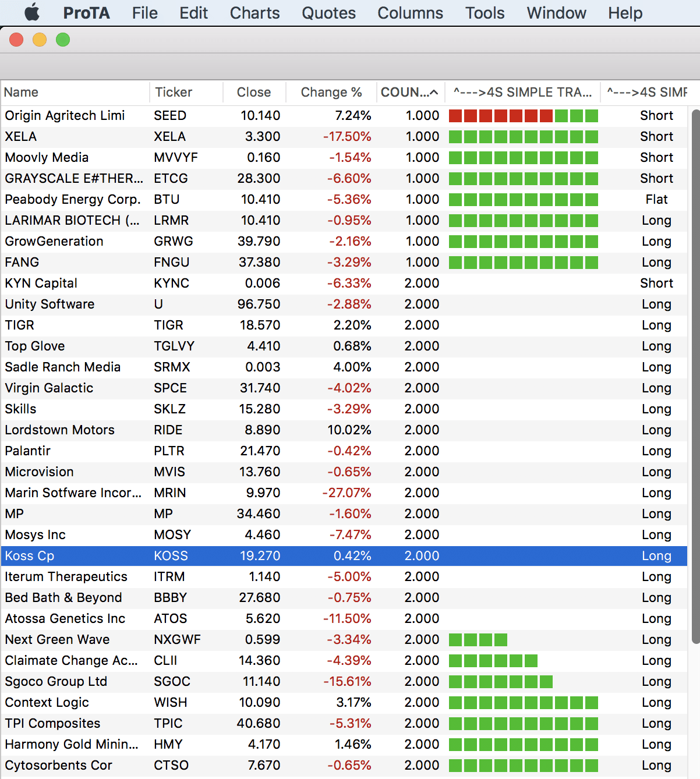Select the Origin Agritech Limi row
This screenshot has width=700, height=779.
tap(344, 115)
